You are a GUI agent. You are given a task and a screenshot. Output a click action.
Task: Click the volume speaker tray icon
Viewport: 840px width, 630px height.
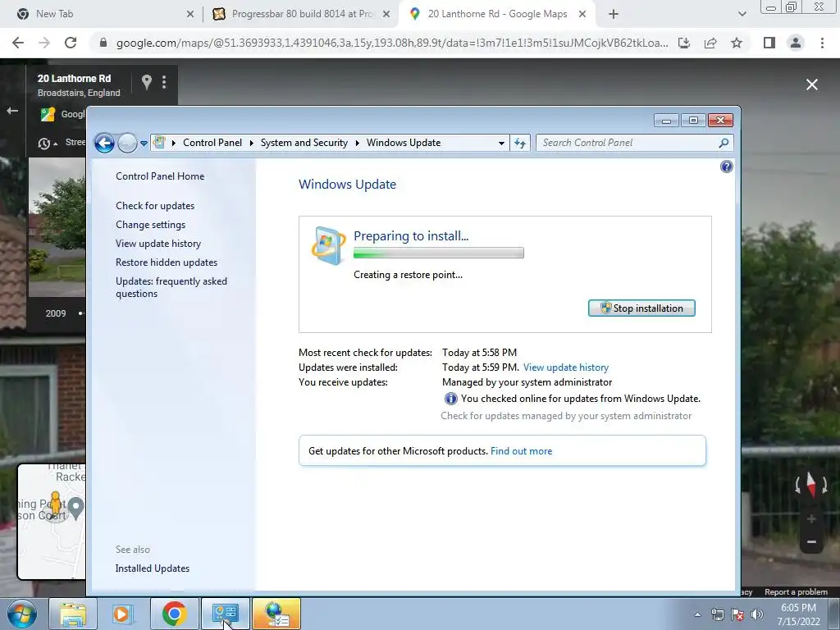[756, 614]
